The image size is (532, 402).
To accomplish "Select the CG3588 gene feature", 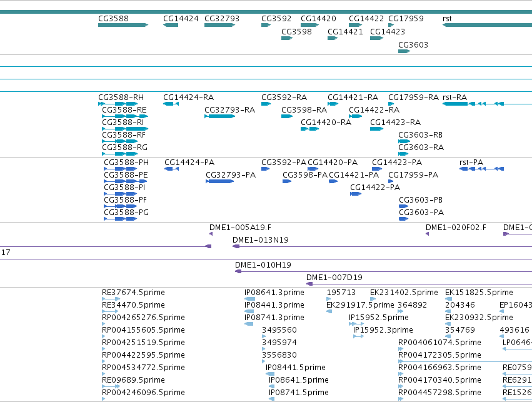I will [x=123, y=25].
